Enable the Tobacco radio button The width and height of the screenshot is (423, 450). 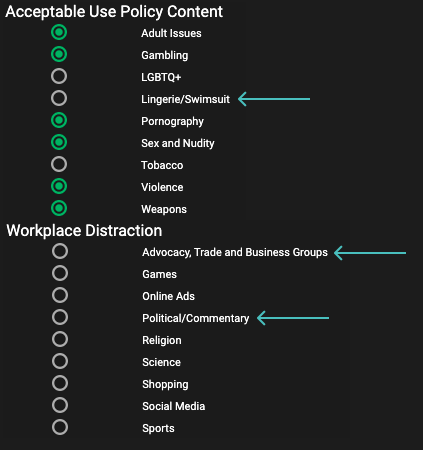tap(59, 164)
